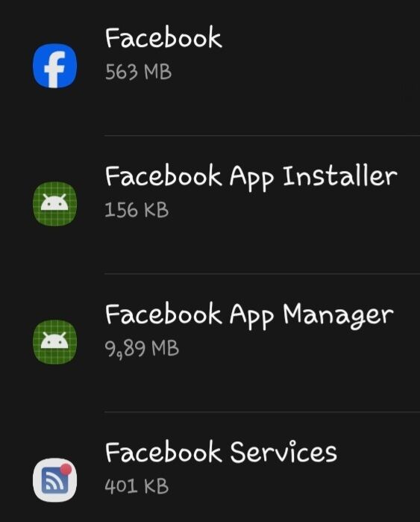
Task: Select the 9,89 MB size text
Action: click(x=142, y=349)
